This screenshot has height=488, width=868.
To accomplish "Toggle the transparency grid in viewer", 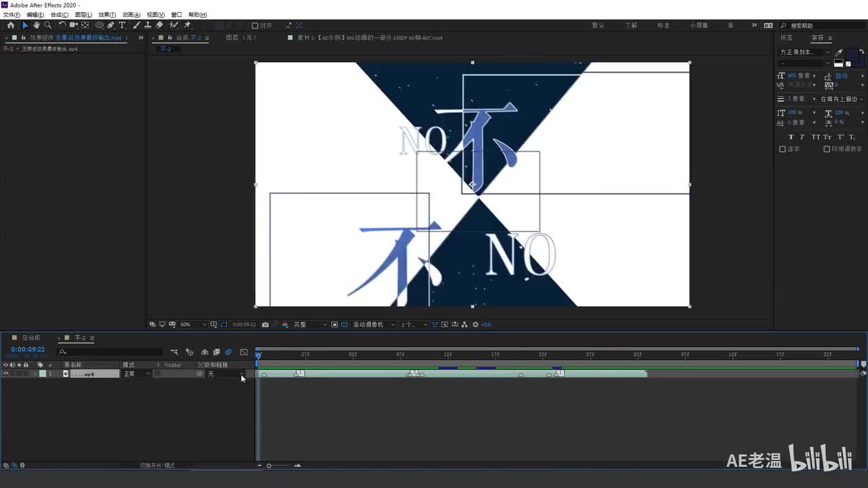I will [344, 325].
